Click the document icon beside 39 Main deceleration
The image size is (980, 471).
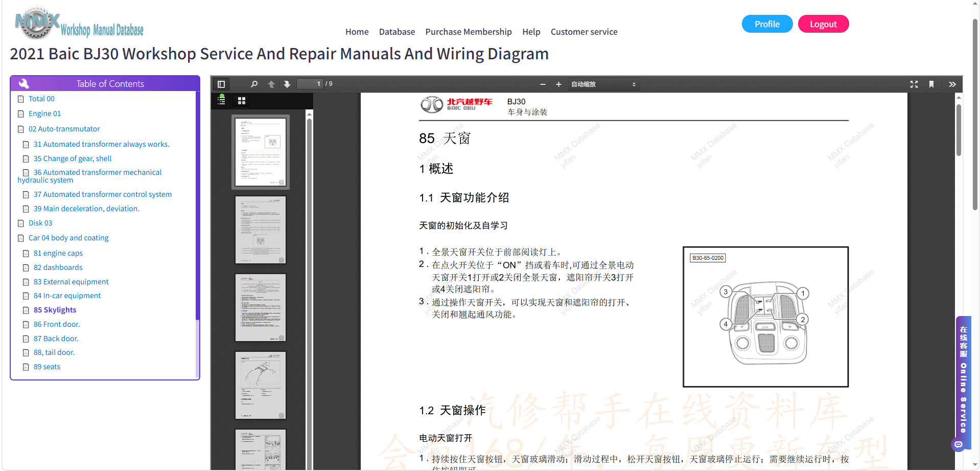pyautogui.click(x=26, y=209)
